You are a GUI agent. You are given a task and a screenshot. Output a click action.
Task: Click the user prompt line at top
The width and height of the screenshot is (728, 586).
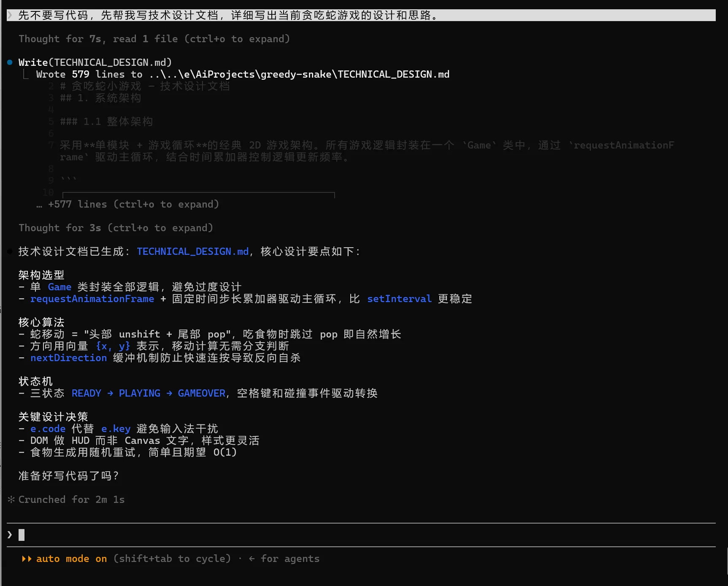[x=361, y=15]
